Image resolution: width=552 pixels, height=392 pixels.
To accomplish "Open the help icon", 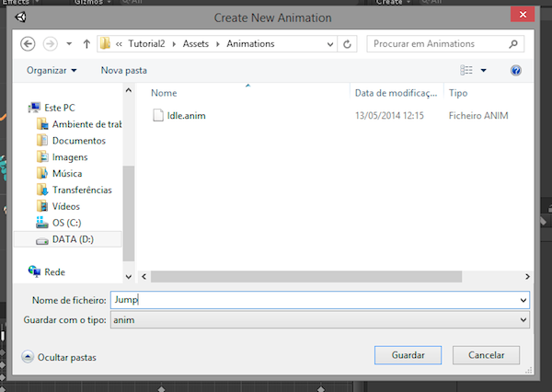I will pos(516,71).
